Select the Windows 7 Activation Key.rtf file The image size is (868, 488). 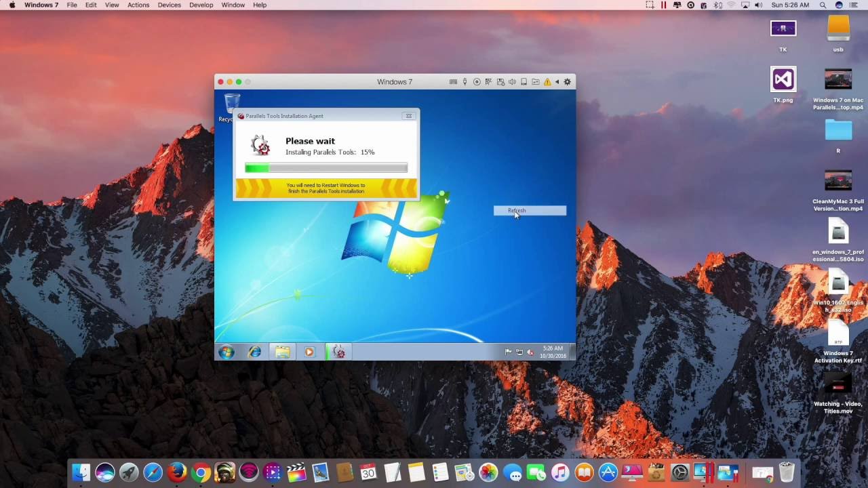tap(838, 342)
